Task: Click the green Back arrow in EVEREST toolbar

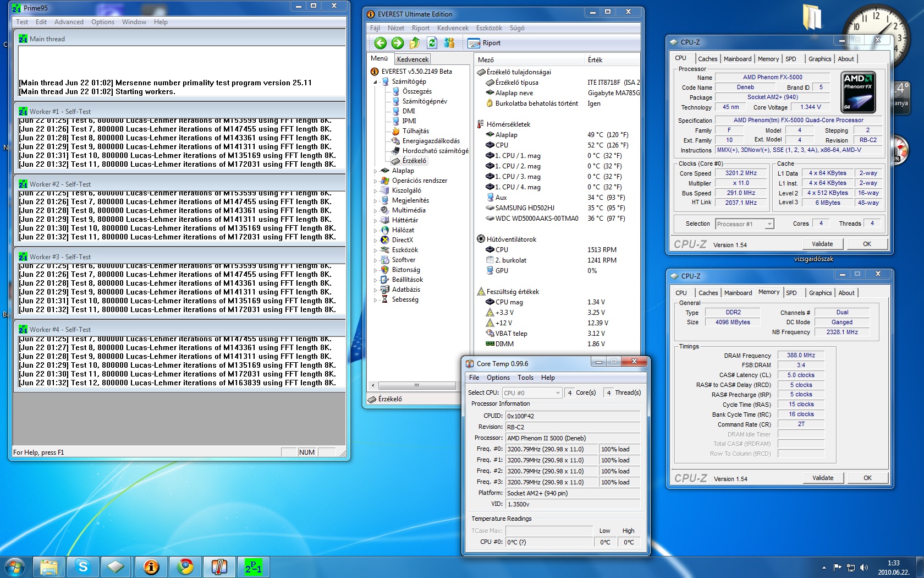Action: pyautogui.click(x=380, y=43)
